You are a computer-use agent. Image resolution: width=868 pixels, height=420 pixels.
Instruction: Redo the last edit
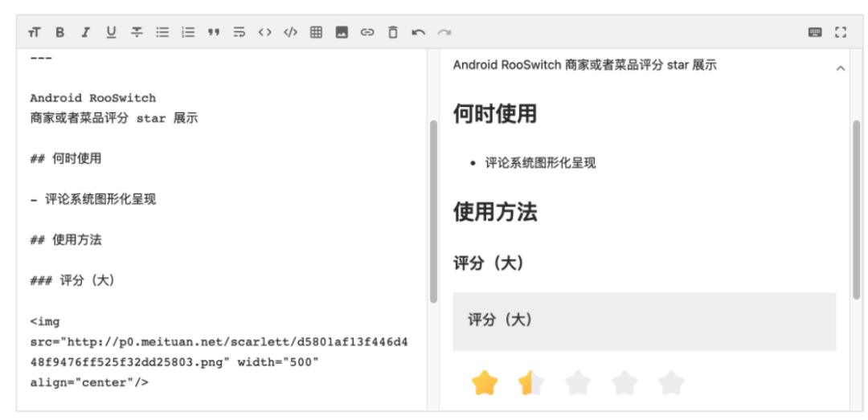coord(444,33)
